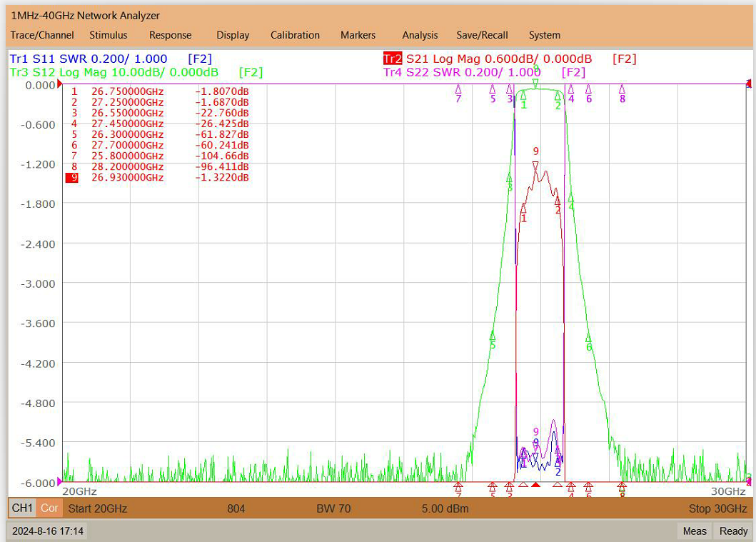Click marker 7 row 25.800000GHz
The image size is (756, 542).
coord(160,156)
